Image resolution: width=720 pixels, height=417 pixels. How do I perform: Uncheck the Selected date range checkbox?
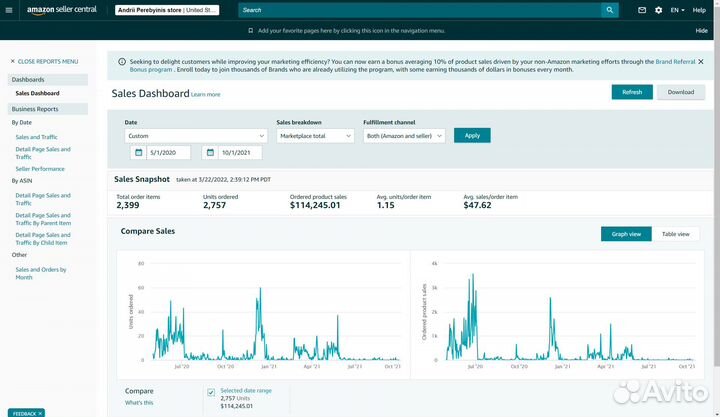[x=210, y=392]
